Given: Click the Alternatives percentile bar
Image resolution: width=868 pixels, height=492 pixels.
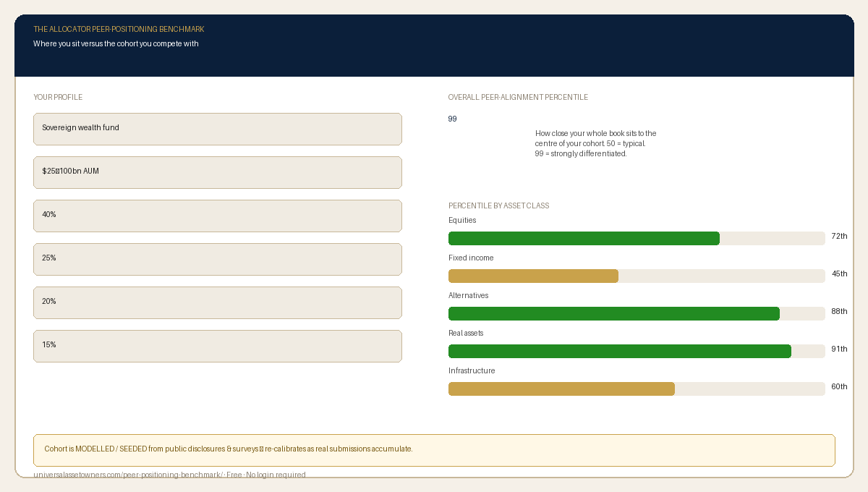Looking at the screenshot, I should click(637, 313).
